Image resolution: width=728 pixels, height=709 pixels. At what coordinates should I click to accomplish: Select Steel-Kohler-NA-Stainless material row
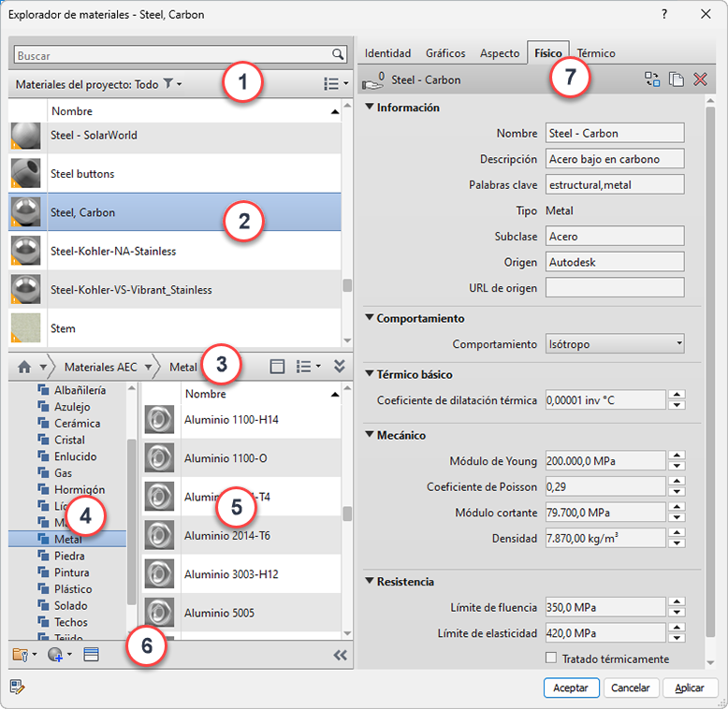pos(175,251)
